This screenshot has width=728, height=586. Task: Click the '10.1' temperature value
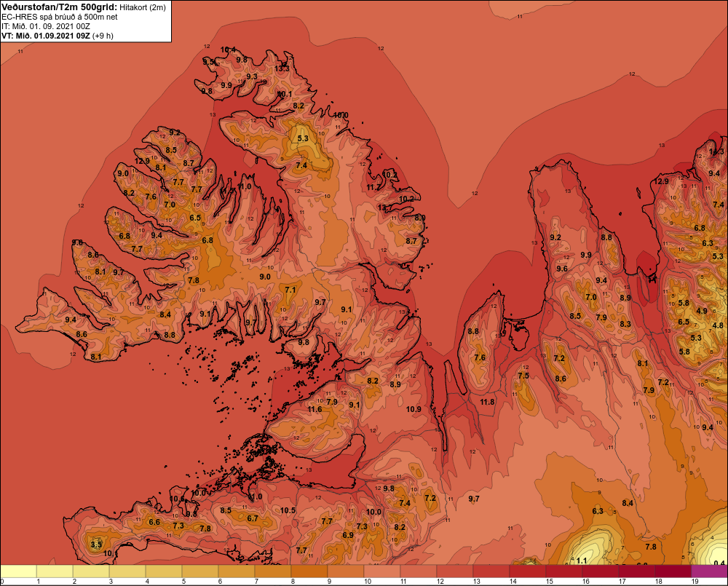tap(285, 94)
